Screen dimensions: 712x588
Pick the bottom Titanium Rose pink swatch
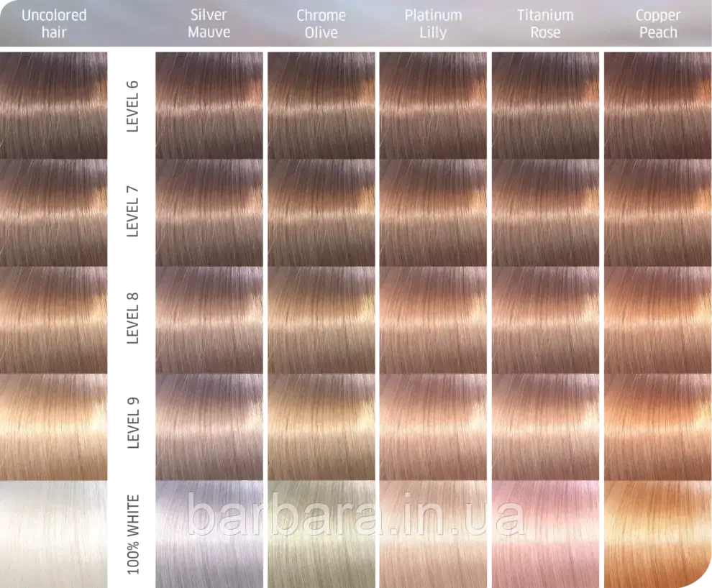(x=545, y=532)
